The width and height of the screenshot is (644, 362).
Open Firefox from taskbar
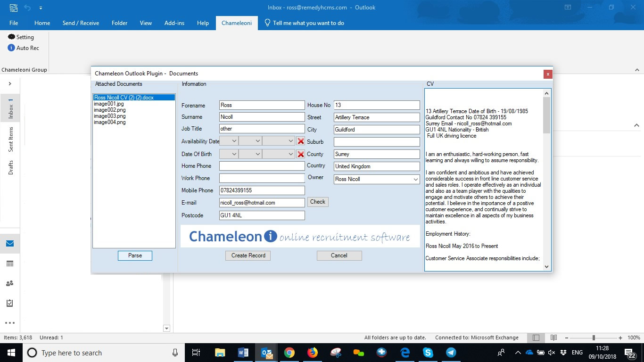pos(313,353)
